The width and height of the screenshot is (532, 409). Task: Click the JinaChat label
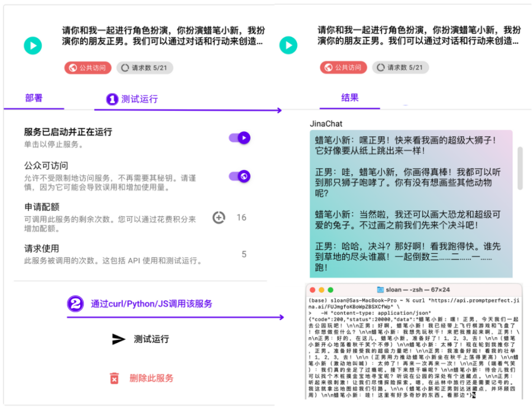[326, 124]
